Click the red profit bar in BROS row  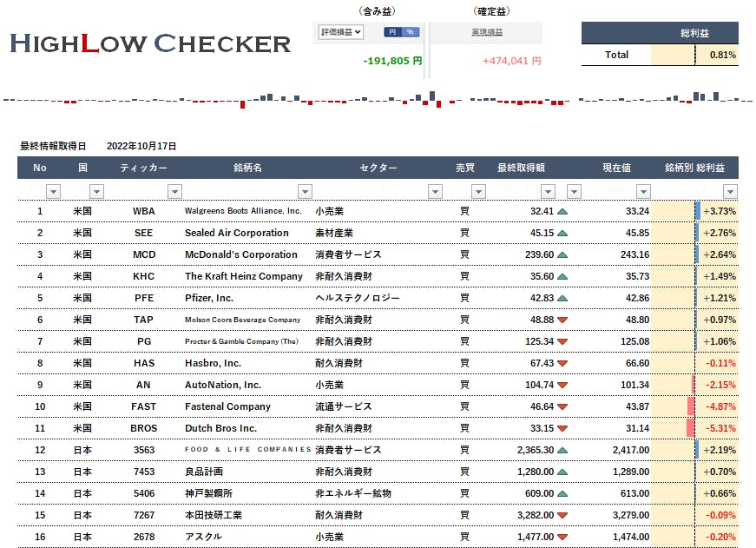[x=690, y=428]
